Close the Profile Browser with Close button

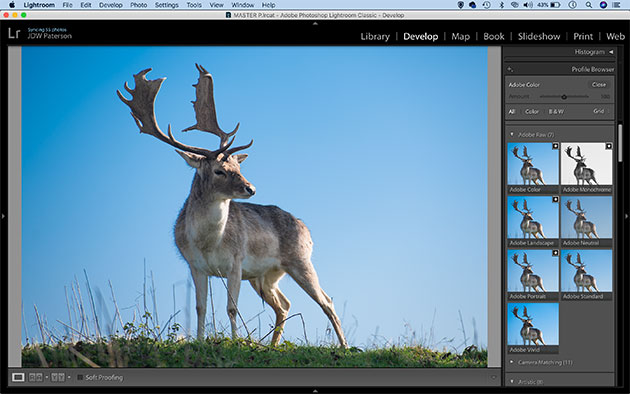point(599,85)
